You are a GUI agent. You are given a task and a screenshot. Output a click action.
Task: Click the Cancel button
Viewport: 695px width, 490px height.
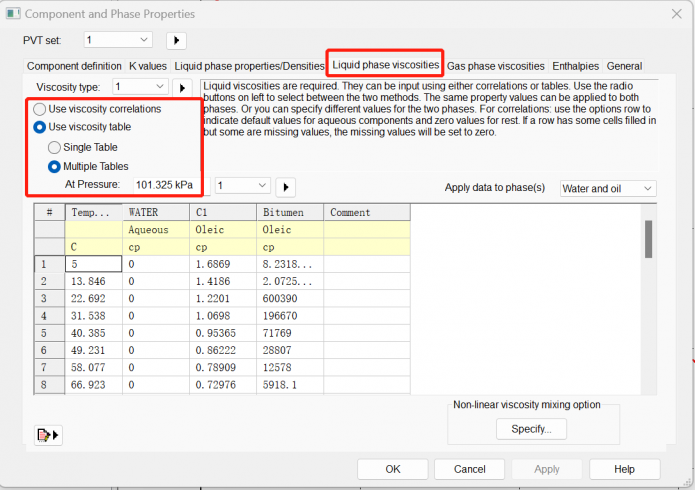tap(470, 469)
